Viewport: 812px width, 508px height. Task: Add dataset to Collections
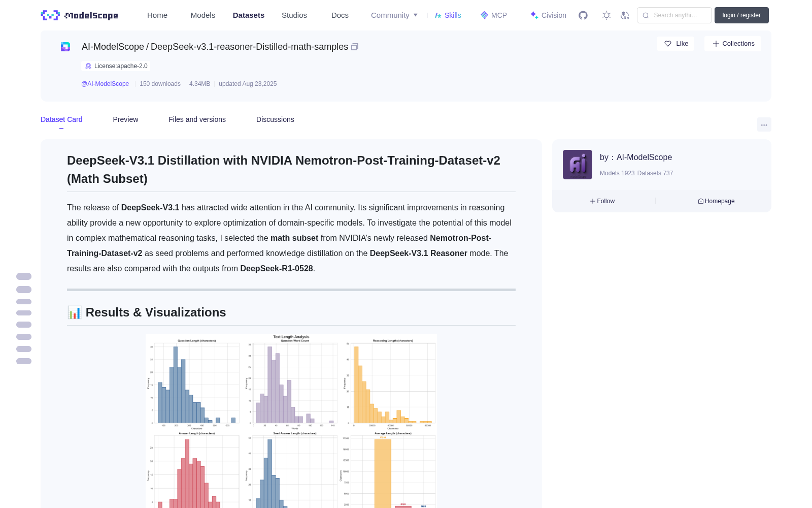(733, 44)
